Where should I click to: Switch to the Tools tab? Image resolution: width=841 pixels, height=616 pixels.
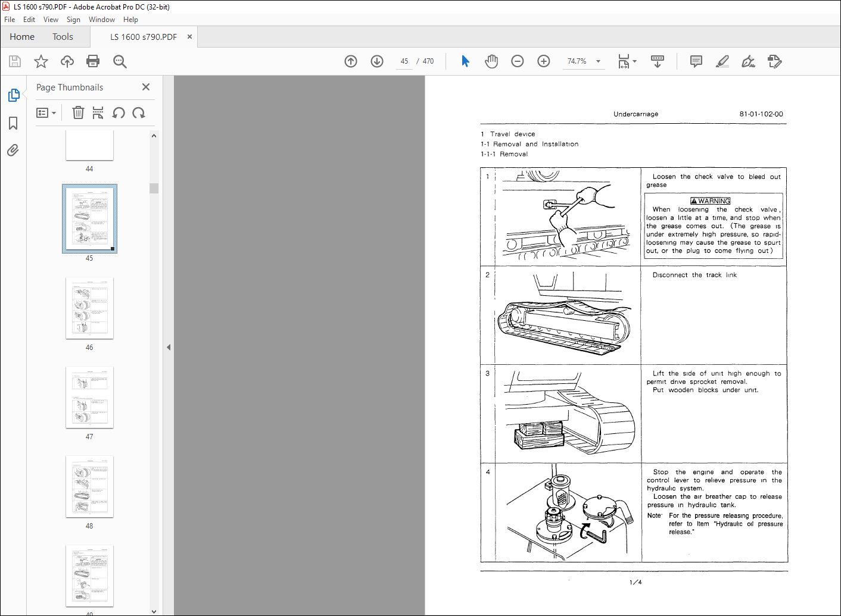(x=63, y=37)
